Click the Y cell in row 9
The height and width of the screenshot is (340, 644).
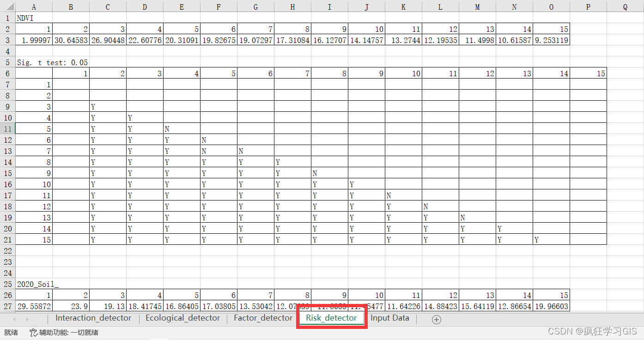point(108,107)
